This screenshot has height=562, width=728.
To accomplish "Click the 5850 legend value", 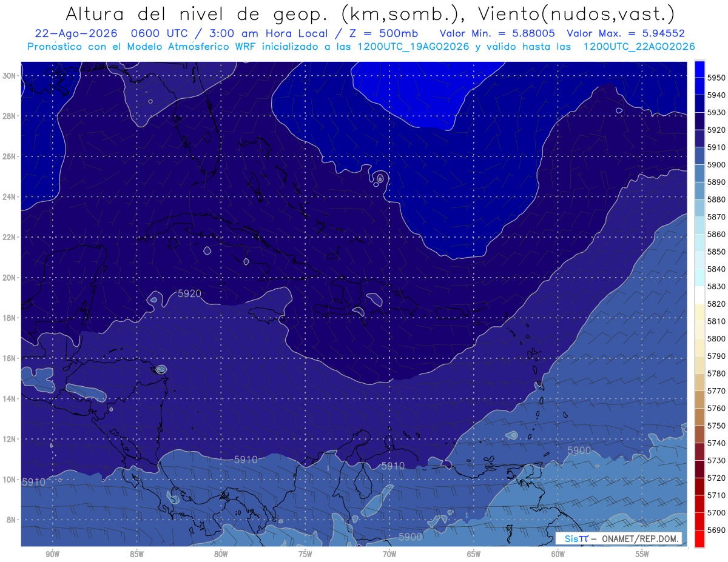I will pyautogui.click(x=716, y=252).
